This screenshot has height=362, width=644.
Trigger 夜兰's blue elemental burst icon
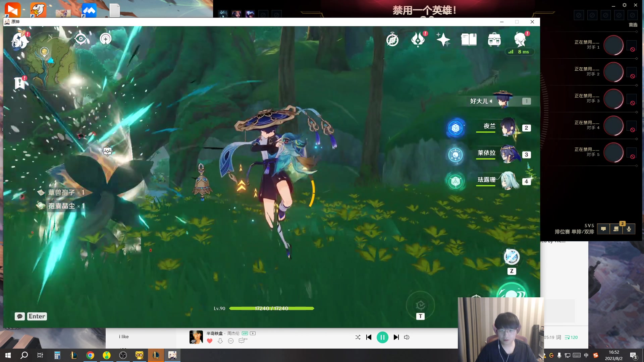tap(455, 128)
